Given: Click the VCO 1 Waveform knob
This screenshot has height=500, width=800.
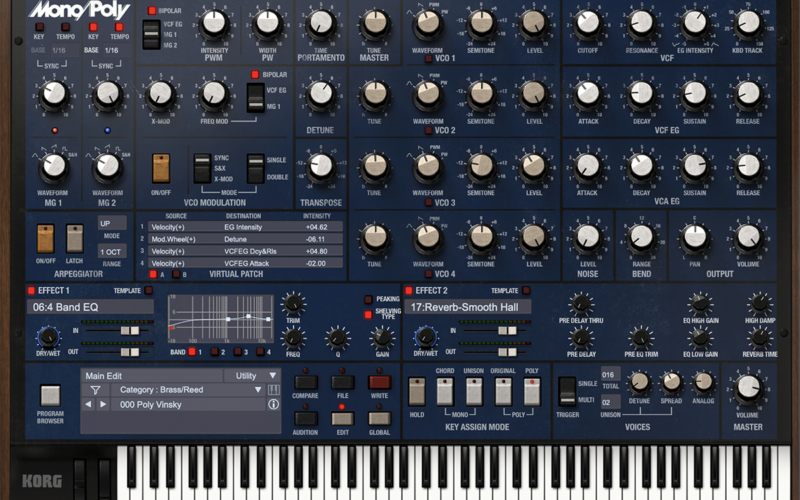Looking at the screenshot, I should pos(428,23).
